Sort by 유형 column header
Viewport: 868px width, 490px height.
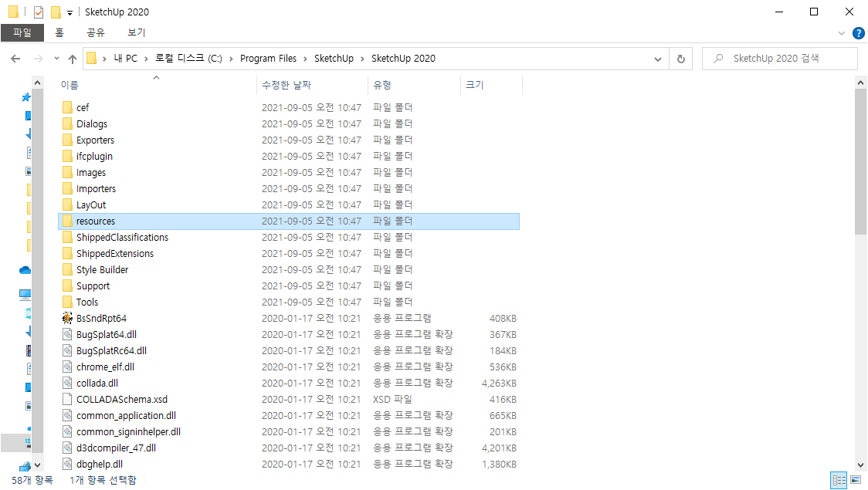pyautogui.click(x=382, y=85)
